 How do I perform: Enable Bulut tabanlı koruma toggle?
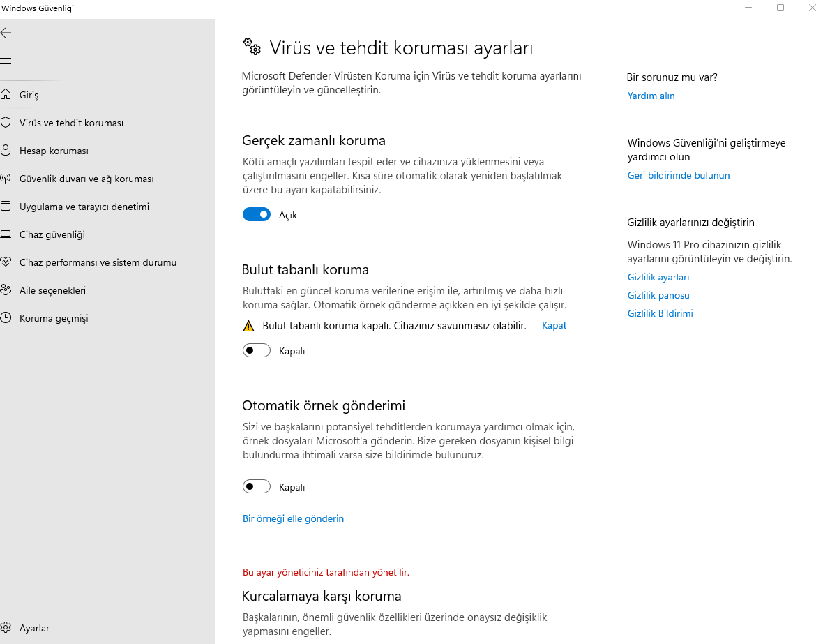257,351
